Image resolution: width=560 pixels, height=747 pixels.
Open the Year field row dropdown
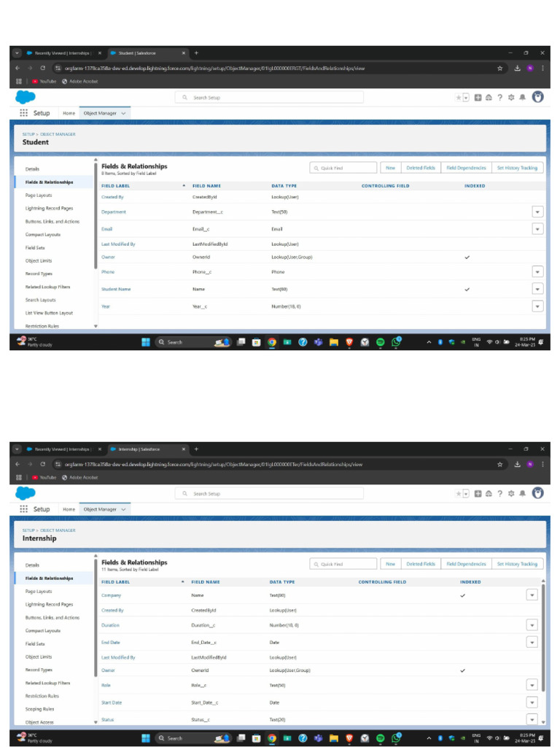click(x=537, y=306)
